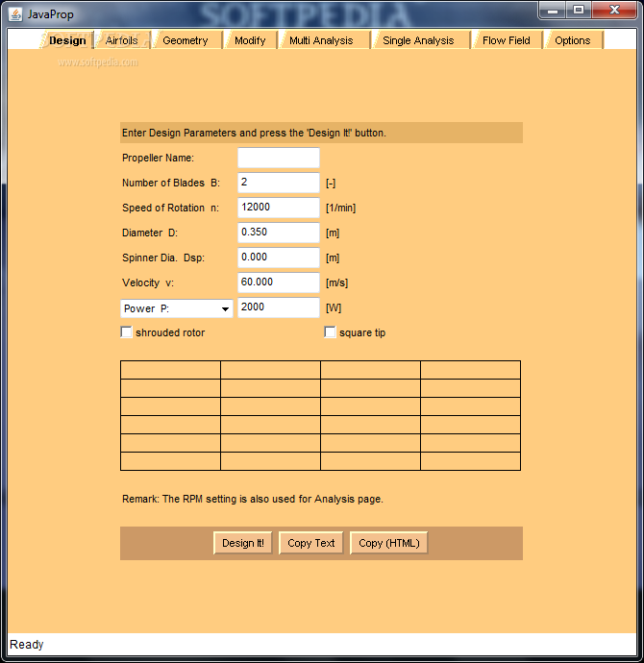Click the Copy Text button

[x=311, y=543]
